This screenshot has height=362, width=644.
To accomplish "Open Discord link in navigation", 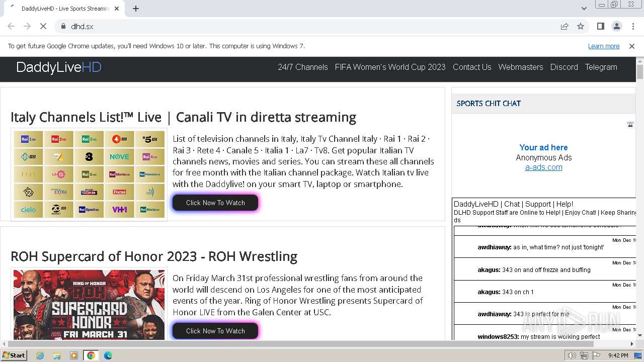I will click(564, 67).
